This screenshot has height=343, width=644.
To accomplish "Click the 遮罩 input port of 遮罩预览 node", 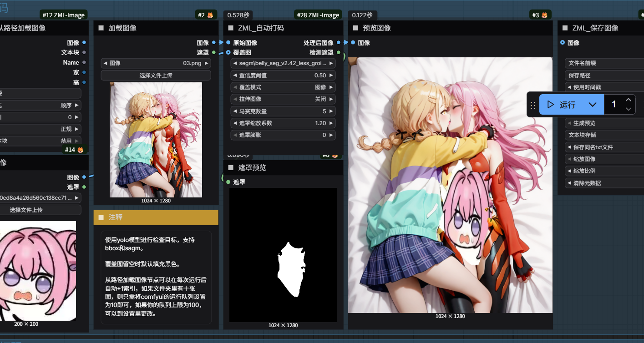I will pyautogui.click(x=228, y=182).
